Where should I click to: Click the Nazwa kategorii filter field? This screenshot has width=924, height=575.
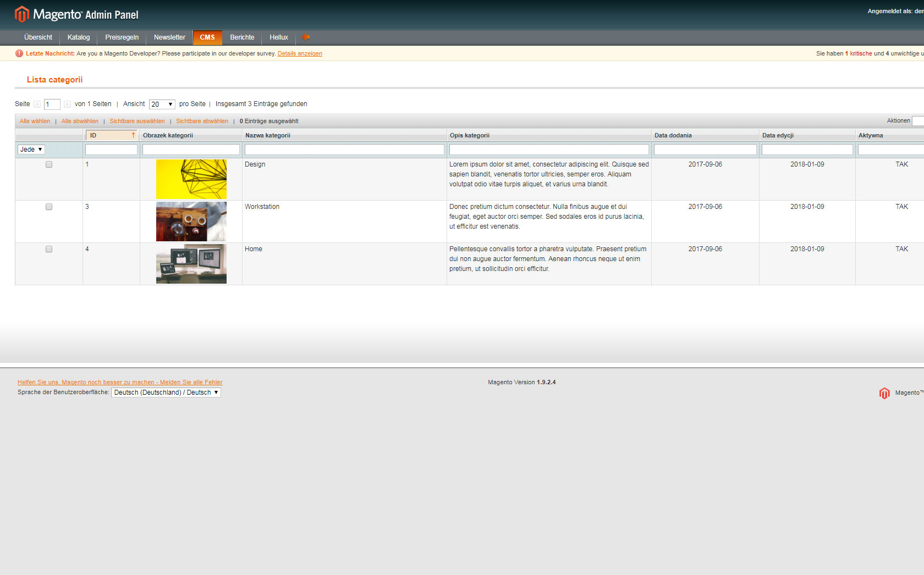[x=344, y=150]
